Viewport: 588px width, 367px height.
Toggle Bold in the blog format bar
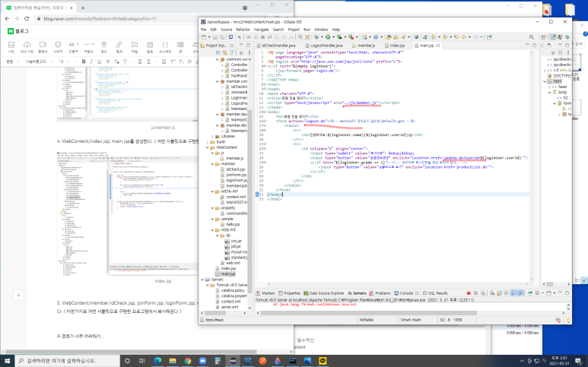tap(83, 62)
